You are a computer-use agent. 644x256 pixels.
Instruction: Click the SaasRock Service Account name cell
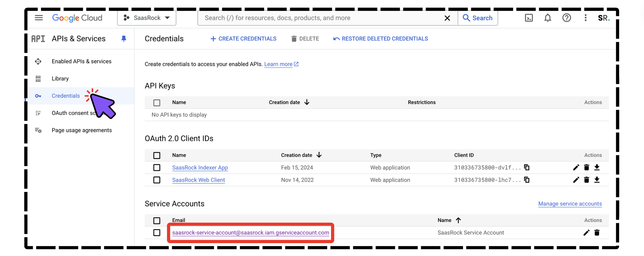point(471,233)
